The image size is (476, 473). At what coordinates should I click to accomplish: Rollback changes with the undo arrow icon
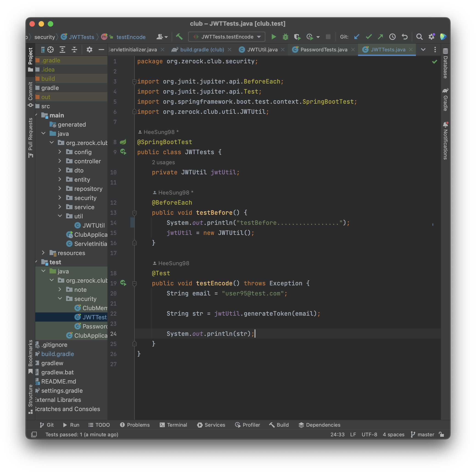pos(405,37)
